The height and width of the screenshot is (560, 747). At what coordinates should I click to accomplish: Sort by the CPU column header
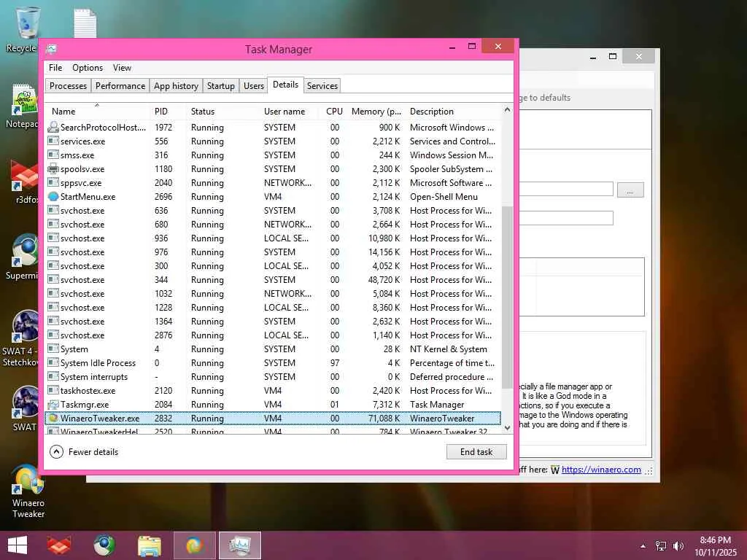pyautogui.click(x=333, y=112)
